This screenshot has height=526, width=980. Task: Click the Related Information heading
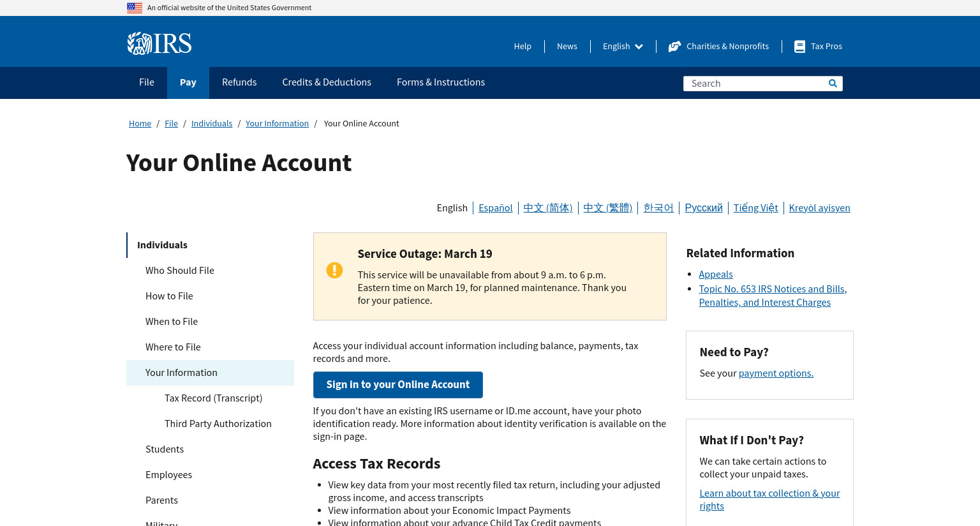[740, 253]
